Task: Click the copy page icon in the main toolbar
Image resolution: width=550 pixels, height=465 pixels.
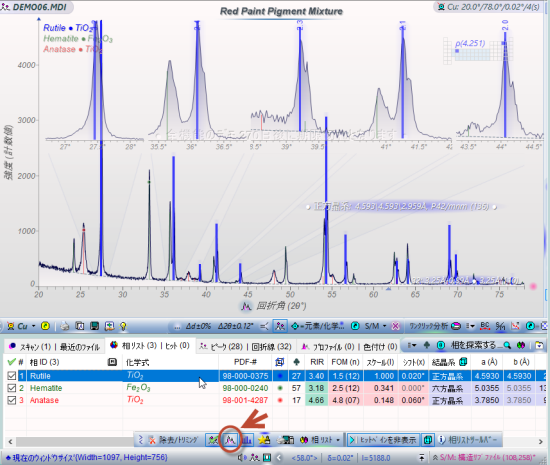Action: coord(80,326)
